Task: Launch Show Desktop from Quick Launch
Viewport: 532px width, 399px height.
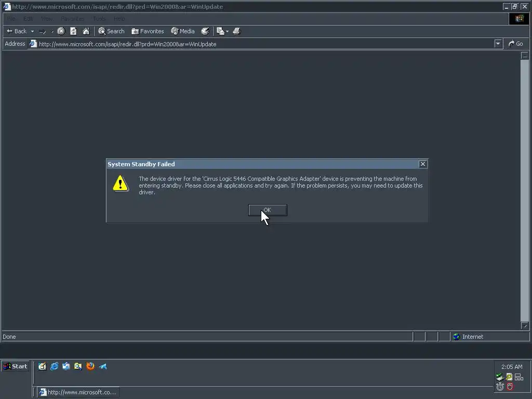Action: point(43,366)
